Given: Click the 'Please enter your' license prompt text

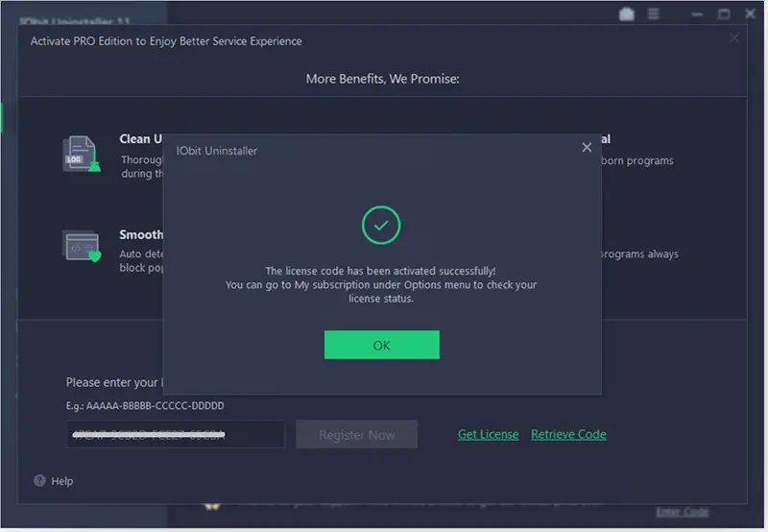Looking at the screenshot, I should 112,382.
